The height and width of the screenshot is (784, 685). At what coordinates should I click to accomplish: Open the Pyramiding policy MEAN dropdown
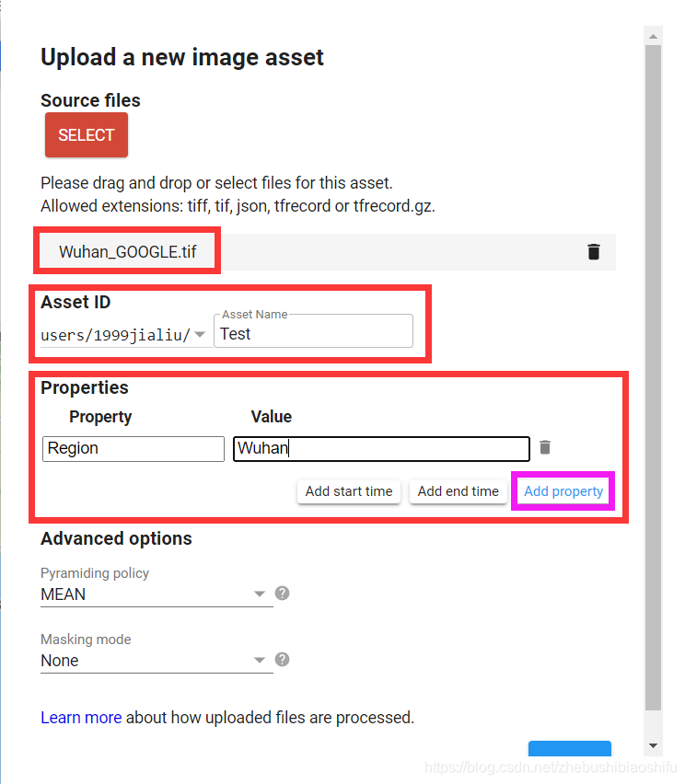[x=157, y=594]
